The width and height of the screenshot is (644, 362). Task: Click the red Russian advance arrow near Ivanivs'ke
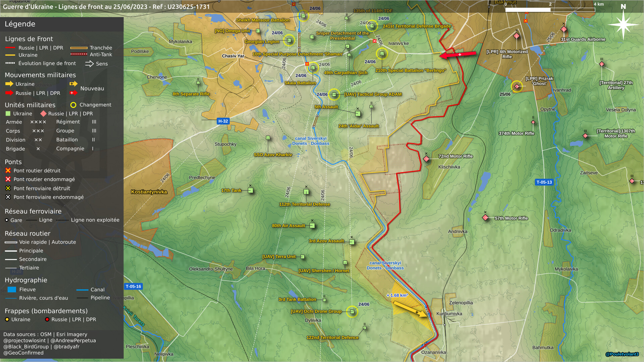(458, 54)
